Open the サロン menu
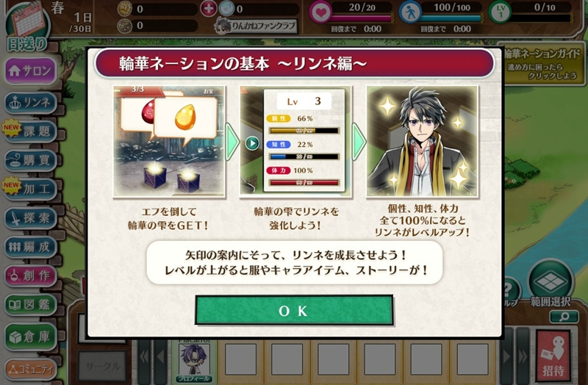Screen dimensions: 588x385 (30, 71)
